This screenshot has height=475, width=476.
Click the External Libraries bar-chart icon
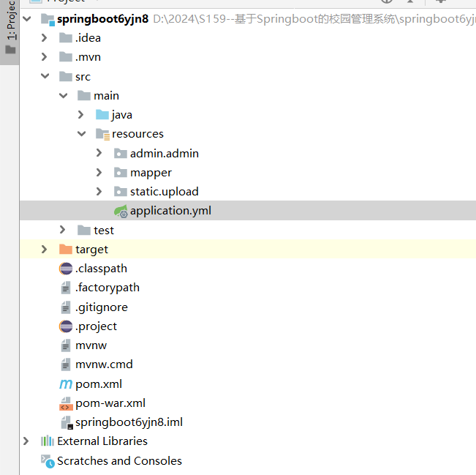[48, 441]
